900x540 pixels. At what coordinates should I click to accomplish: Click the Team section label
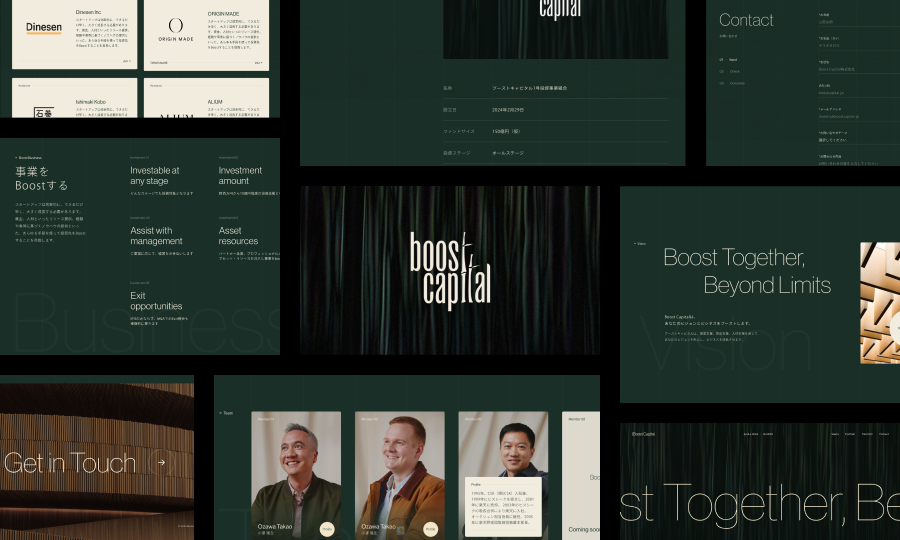coord(226,413)
